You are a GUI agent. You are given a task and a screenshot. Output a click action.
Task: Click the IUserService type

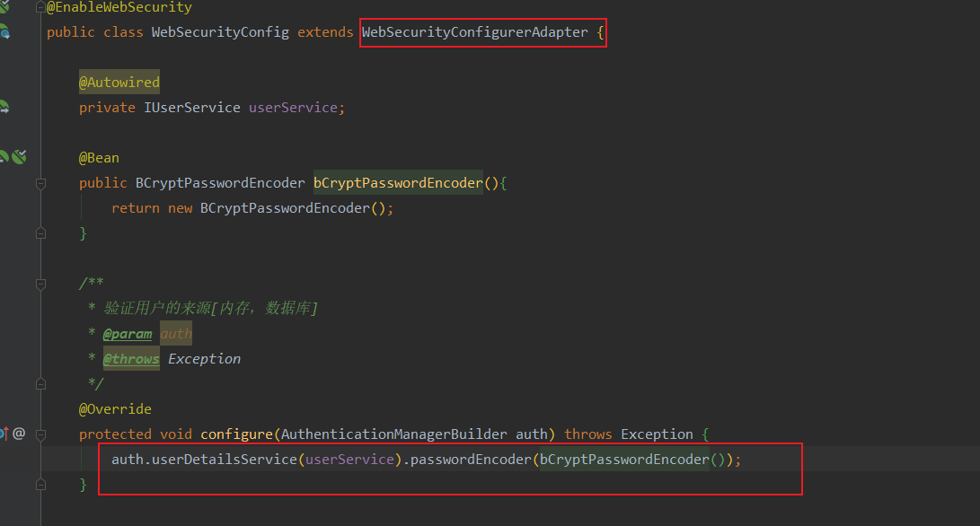[x=192, y=108]
